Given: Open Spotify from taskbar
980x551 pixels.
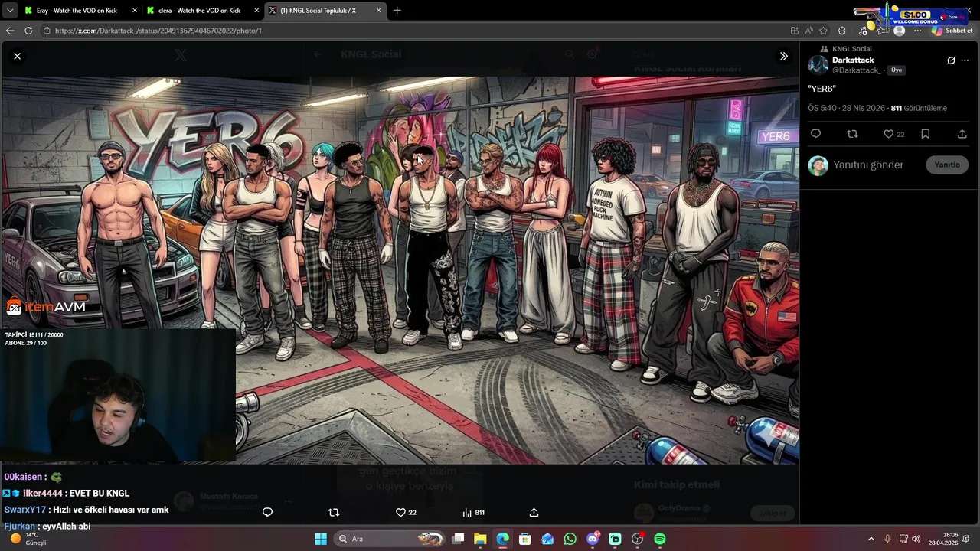Looking at the screenshot, I should pos(660,539).
